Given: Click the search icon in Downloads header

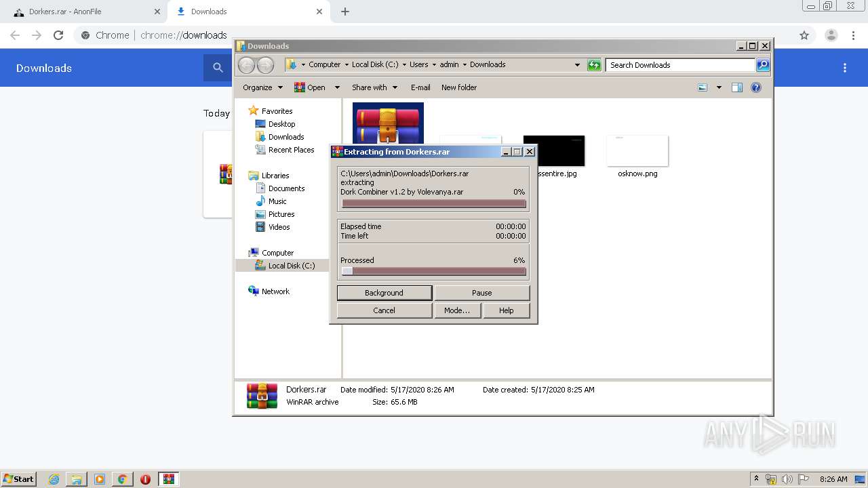Looking at the screenshot, I should point(218,68).
